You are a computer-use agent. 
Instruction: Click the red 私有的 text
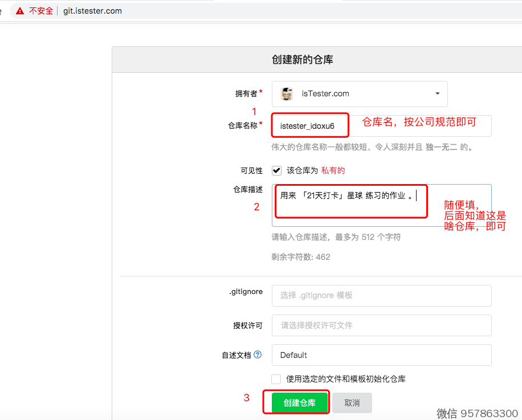[333, 170]
